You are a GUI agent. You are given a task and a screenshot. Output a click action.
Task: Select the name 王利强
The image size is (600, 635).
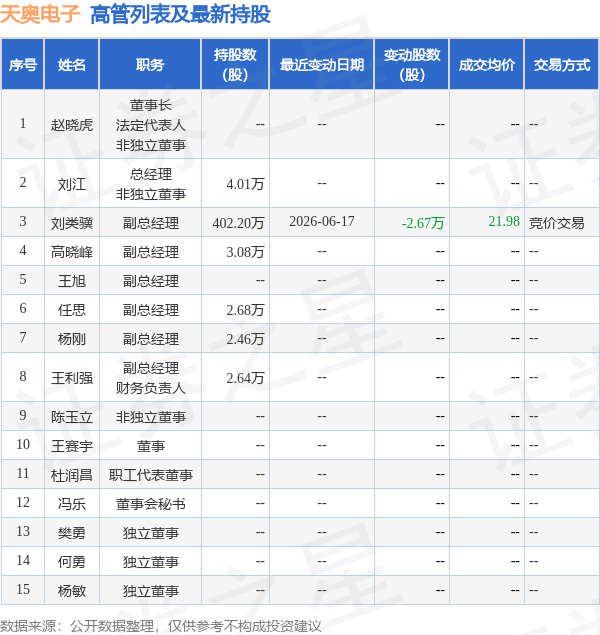click(72, 378)
